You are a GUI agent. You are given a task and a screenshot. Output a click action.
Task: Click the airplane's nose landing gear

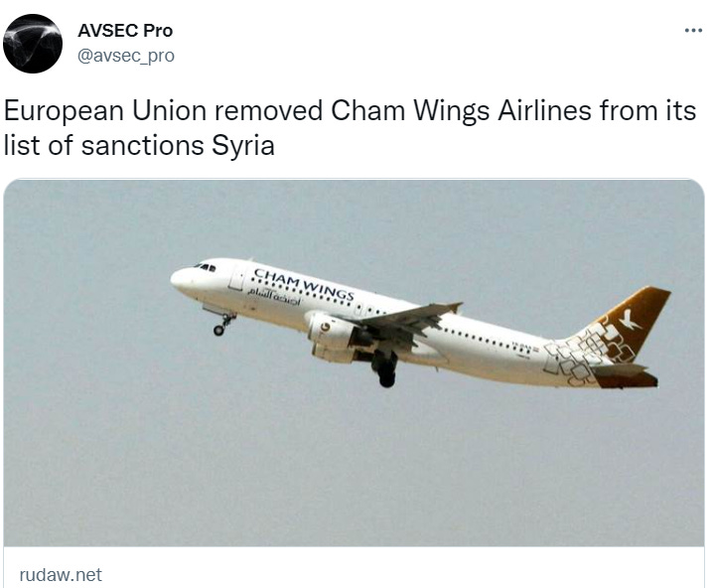(x=224, y=323)
